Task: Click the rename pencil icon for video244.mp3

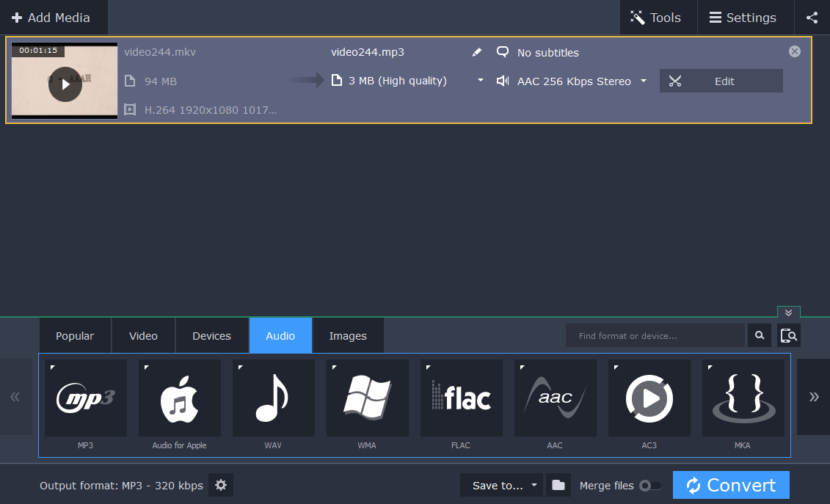Action: pos(476,51)
